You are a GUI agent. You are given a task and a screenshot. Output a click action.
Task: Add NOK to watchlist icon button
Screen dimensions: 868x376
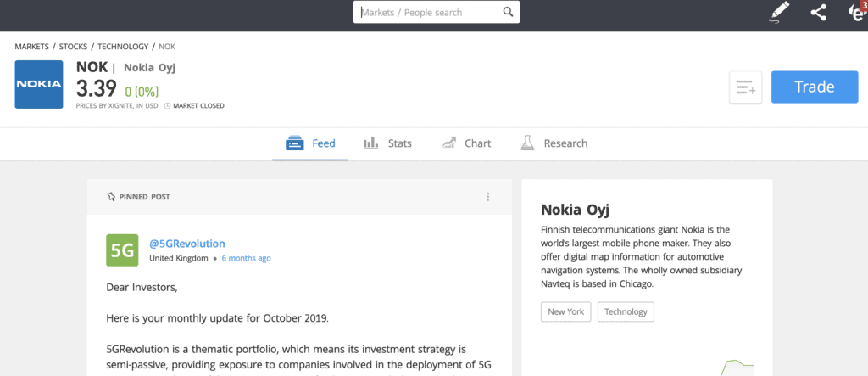coord(746,87)
